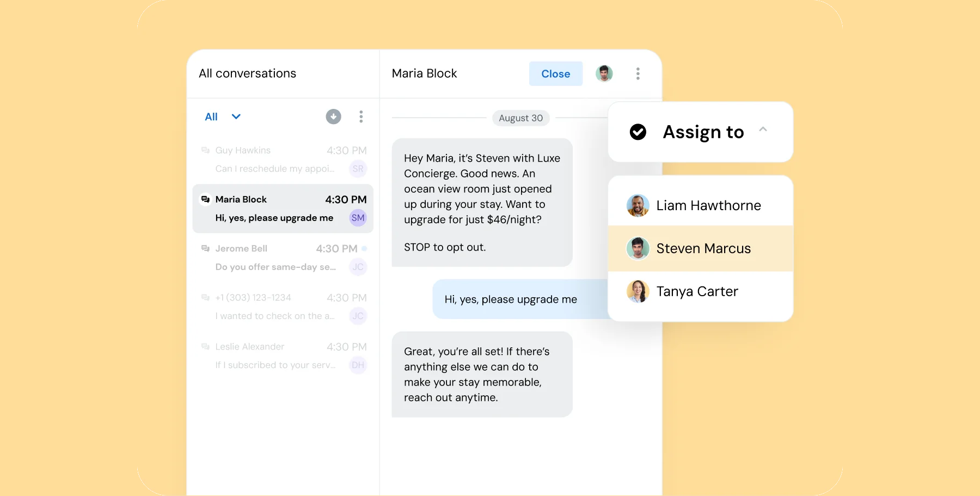Click Liam Hawthorne's profile photo
This screenshot has width=980, height=496.
point(638,205)
